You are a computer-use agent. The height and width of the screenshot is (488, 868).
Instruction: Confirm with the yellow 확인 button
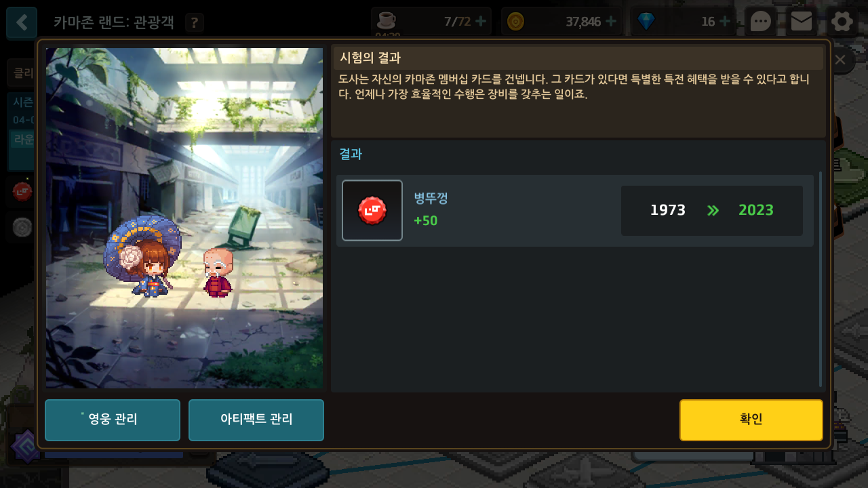[x=751, y=420]
